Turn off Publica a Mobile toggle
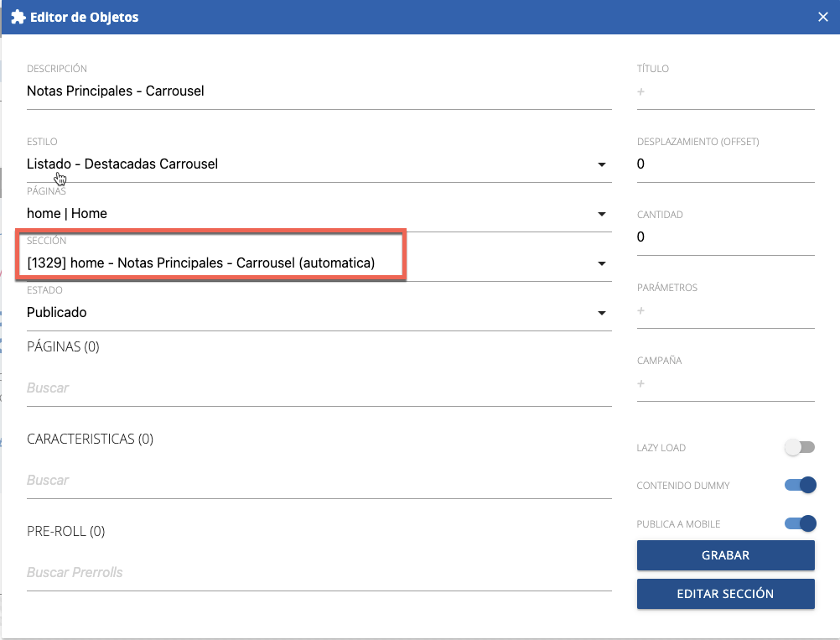This screenshot has width=840, height=640. 800,523
